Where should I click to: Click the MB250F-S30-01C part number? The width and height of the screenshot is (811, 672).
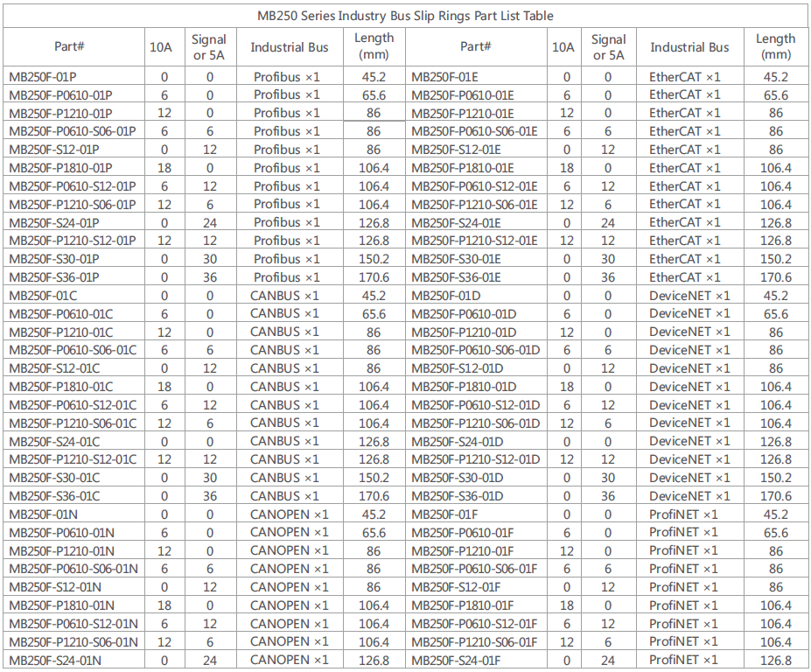(53, 478)
